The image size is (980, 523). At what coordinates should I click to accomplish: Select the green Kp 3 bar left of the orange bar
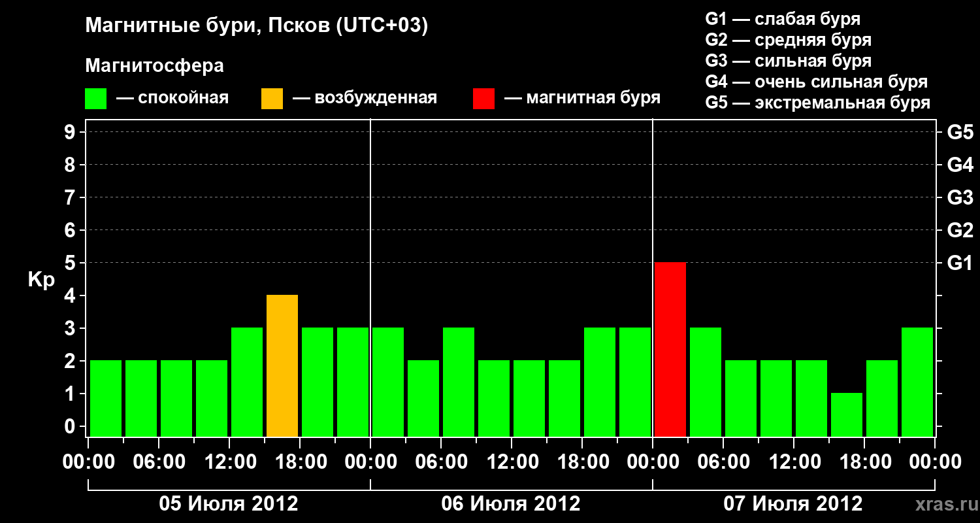coord(247,382)
